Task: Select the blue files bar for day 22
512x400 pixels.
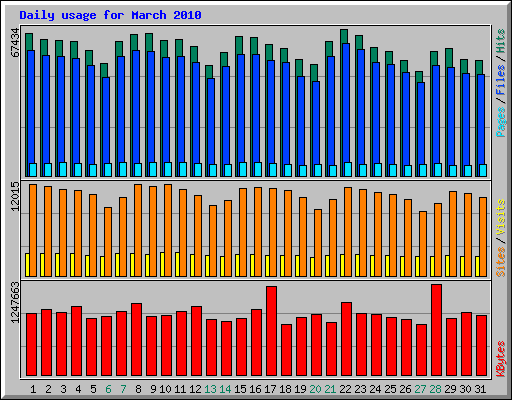Action: pyautogui.click(x=346, y=103)
